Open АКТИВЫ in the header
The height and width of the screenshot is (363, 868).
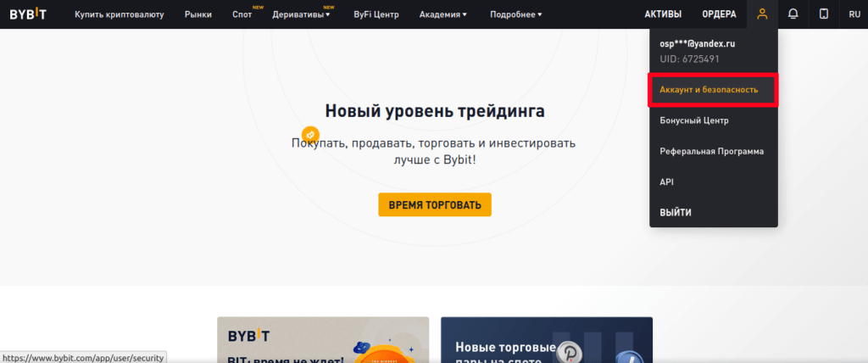662,14
